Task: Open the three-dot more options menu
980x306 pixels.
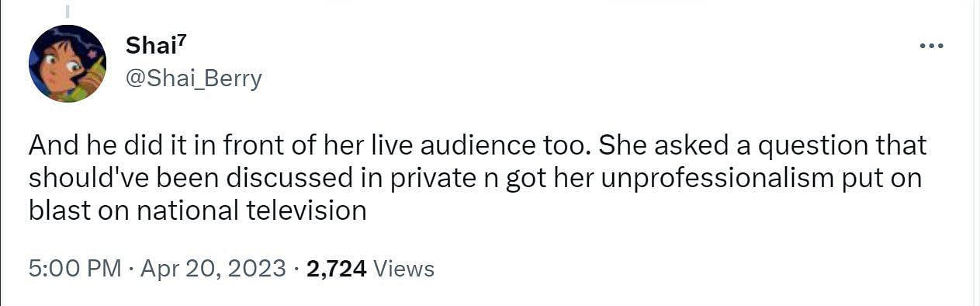Action: pos(931,47)
